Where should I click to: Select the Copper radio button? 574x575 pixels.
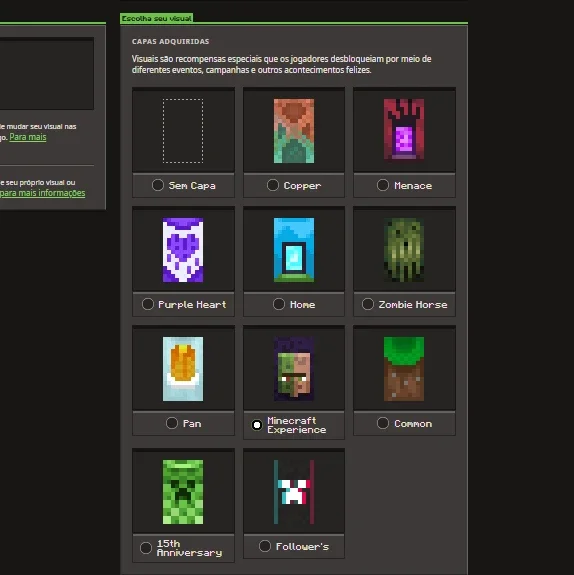(x=273, y=185)
